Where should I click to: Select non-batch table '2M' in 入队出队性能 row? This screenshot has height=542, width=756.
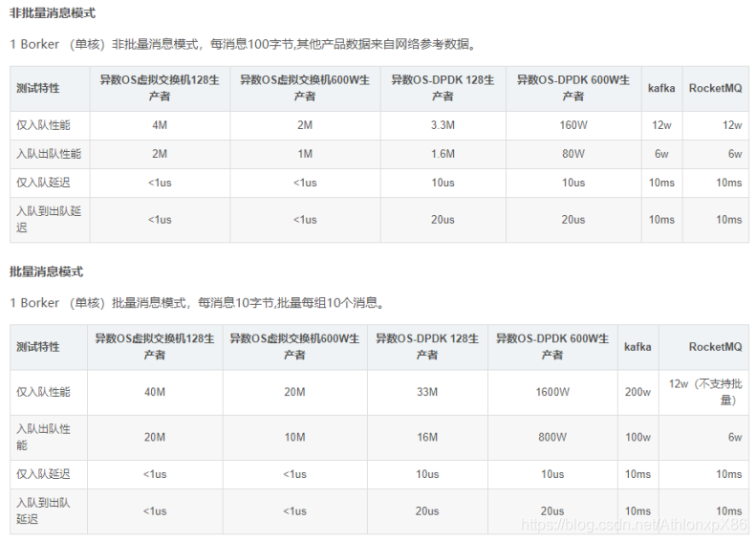[160, 154]
